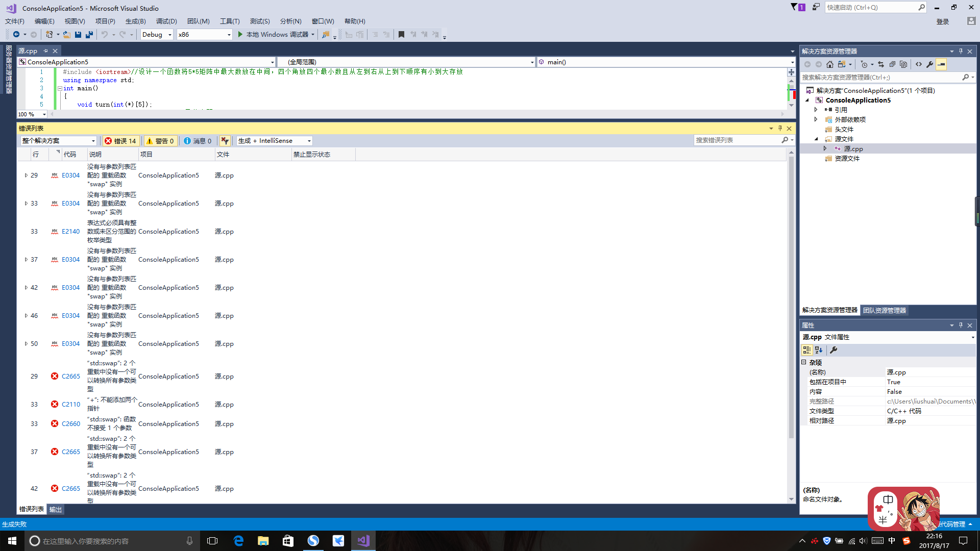Save the current file with the single-disk icon
Image resolution: width=980 pixels, height=551 pixels.
(78, 35)
